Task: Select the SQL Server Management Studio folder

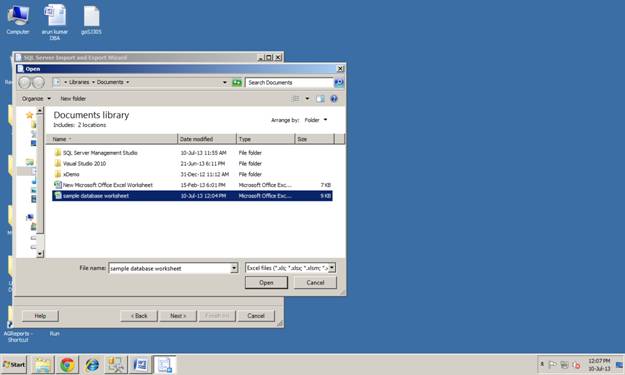Action: click(100, 153)
